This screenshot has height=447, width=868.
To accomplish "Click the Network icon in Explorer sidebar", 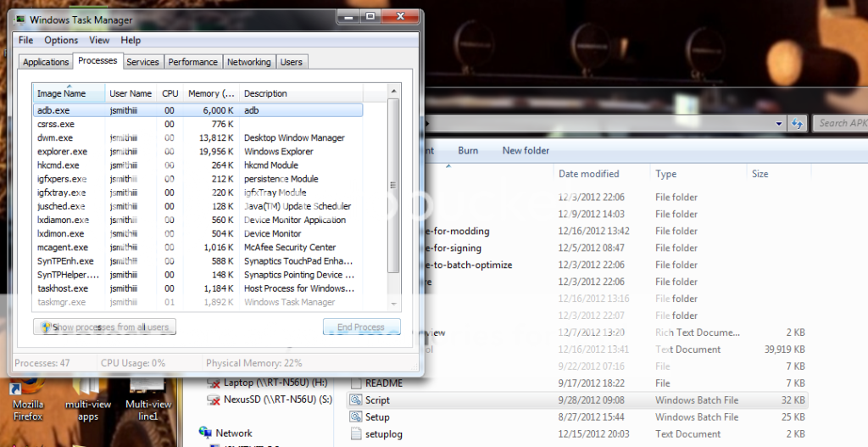I will (x=205, y=433).
